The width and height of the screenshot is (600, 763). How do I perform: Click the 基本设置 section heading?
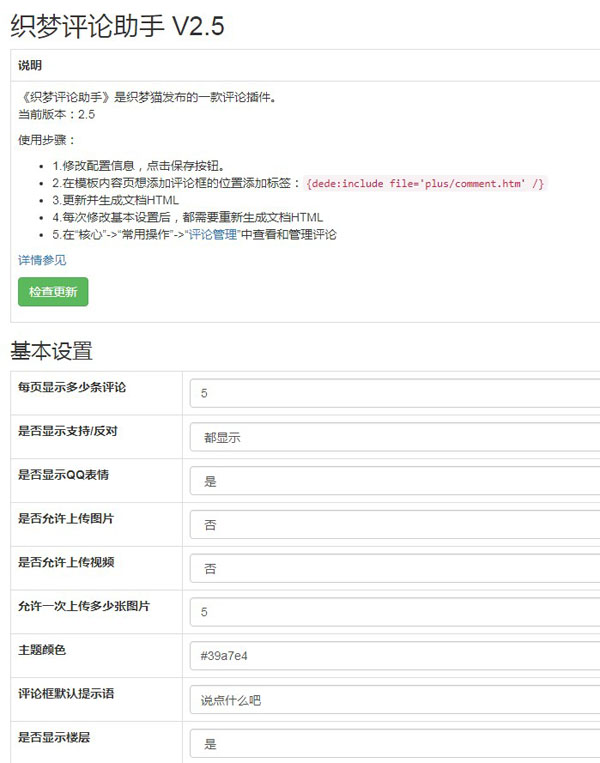pos(51,351)
